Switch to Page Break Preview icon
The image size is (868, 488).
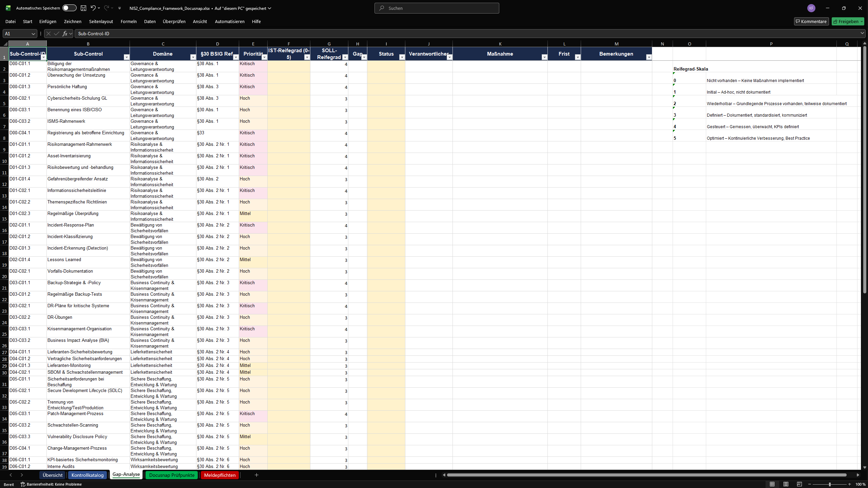799,484
